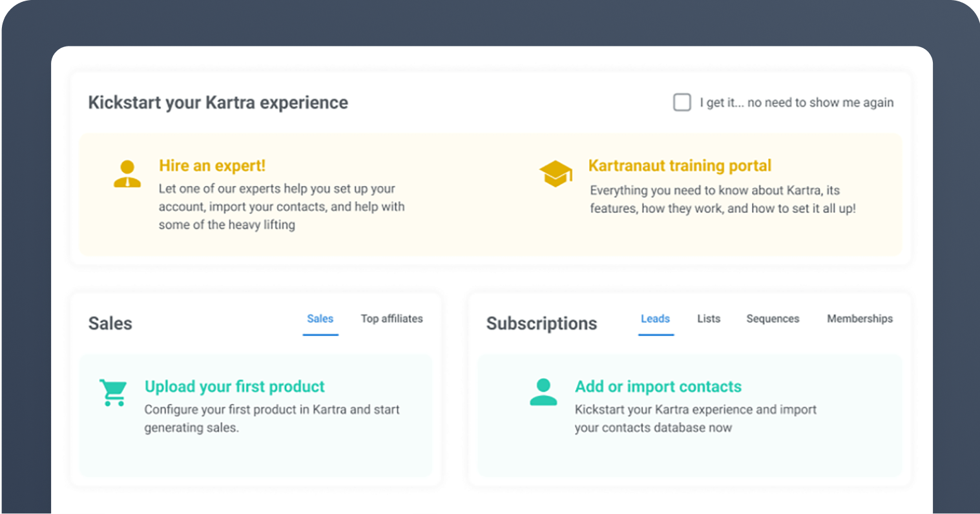Click the 'Everything you need to know about Kartra' description
The height and width of the screenshot is (514, 980).
pos(722,199)
